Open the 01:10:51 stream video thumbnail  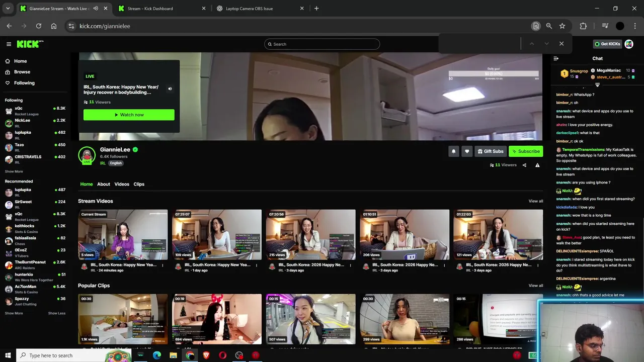click(x=405, y=234)
